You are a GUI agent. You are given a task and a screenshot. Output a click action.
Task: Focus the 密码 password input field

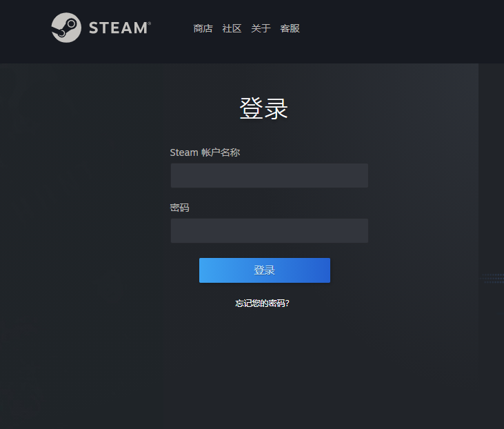pos(270,231)
